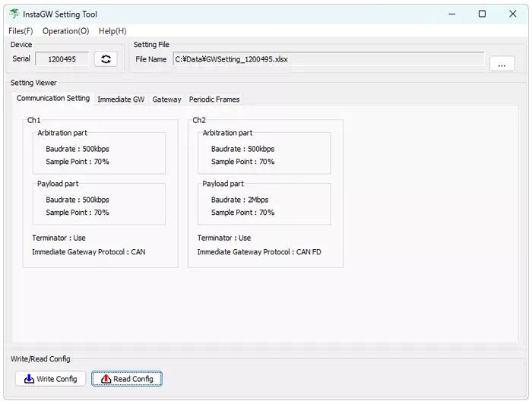Open the Operation(O) menu
This screenshot has width=532, height=404.
point(65,31)
